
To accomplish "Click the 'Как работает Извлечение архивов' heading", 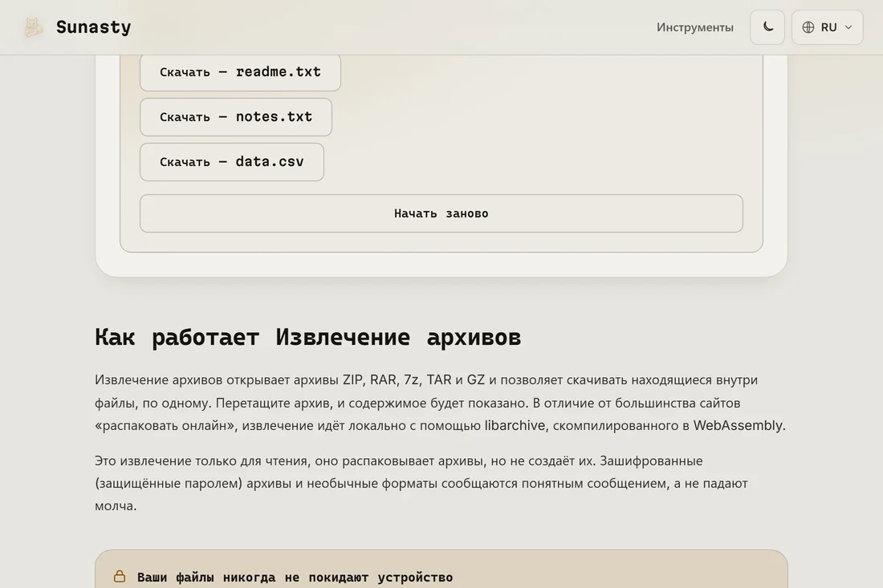I will (308, 337).
